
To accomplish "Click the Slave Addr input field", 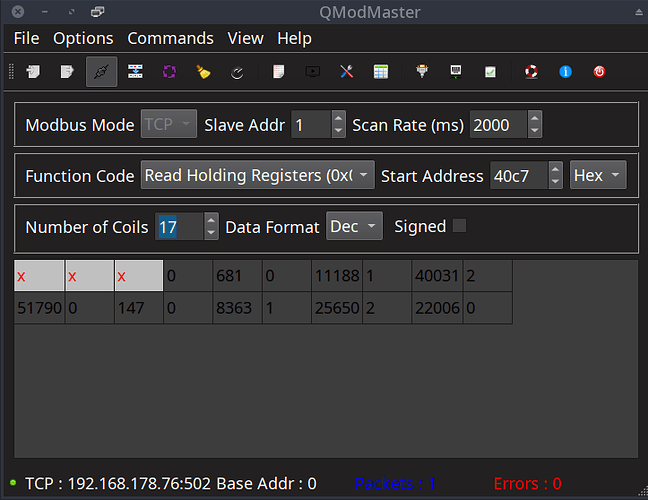I will tap(311, 124).
